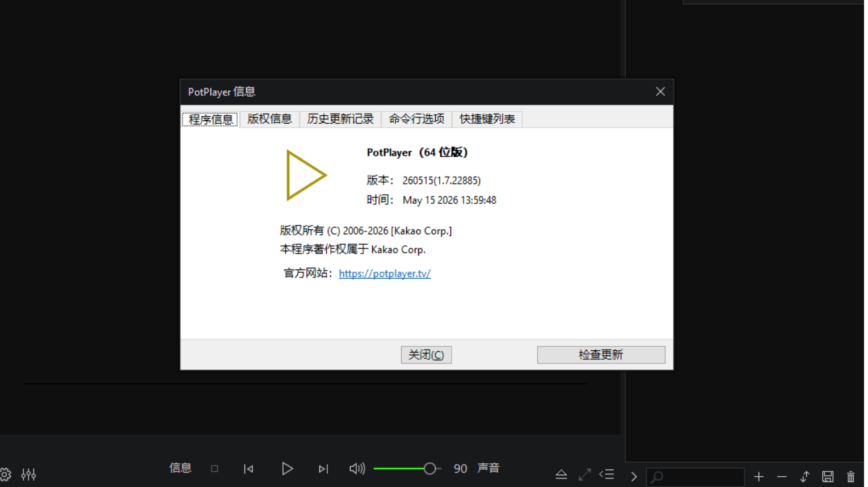Click the 检查更新 button
Viewport: 868px width, 487px height.
coord(601,355)
